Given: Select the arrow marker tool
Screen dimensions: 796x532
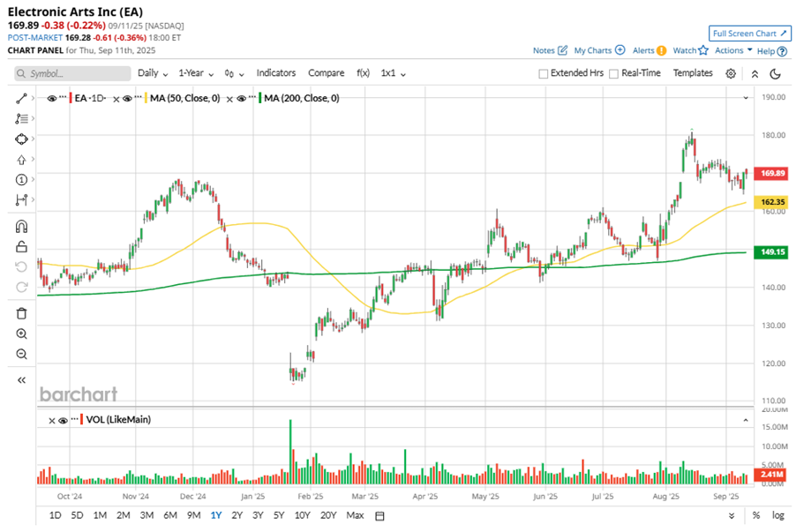Looking at the screenshot, I should [21, 160].
